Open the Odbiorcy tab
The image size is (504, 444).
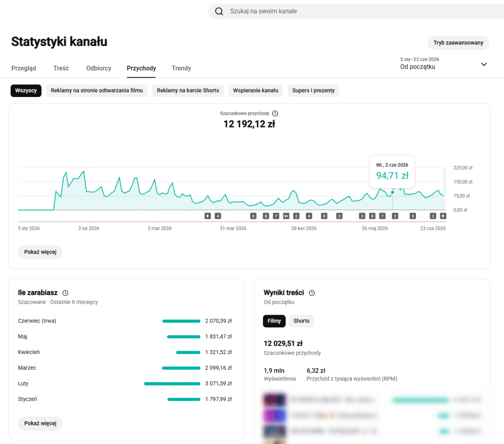tap(99, 68)
